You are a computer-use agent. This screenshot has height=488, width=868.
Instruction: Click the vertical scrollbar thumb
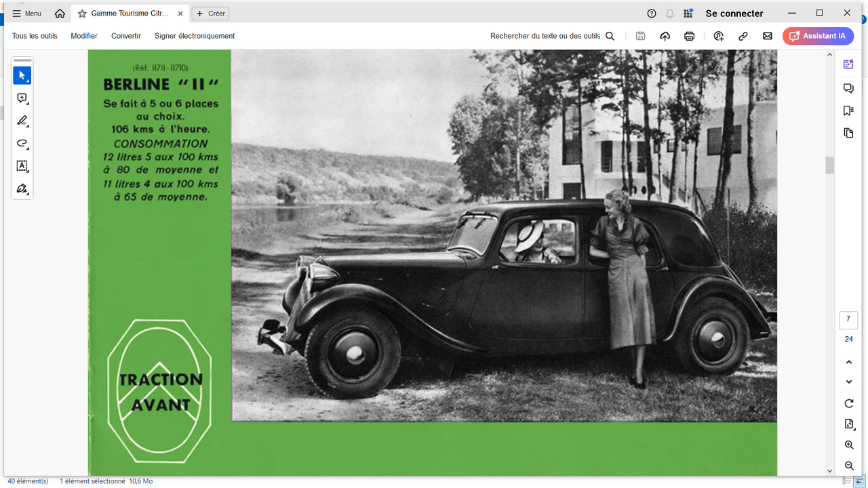pos(829,165)
